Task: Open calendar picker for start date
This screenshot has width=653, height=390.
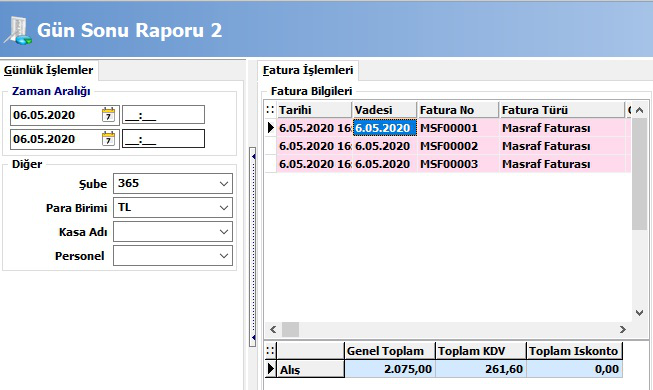Action: pos(108,115)
